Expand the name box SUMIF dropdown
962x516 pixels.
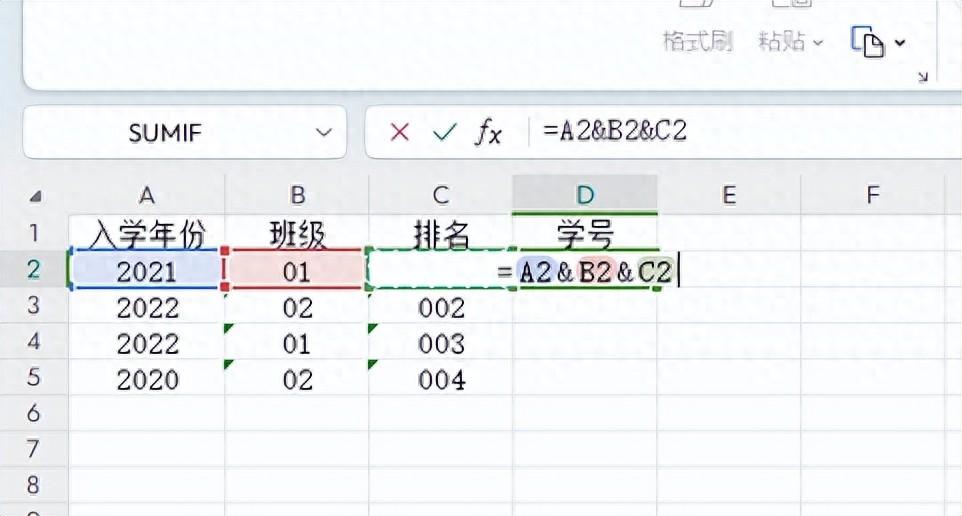(x=323, y=132)
